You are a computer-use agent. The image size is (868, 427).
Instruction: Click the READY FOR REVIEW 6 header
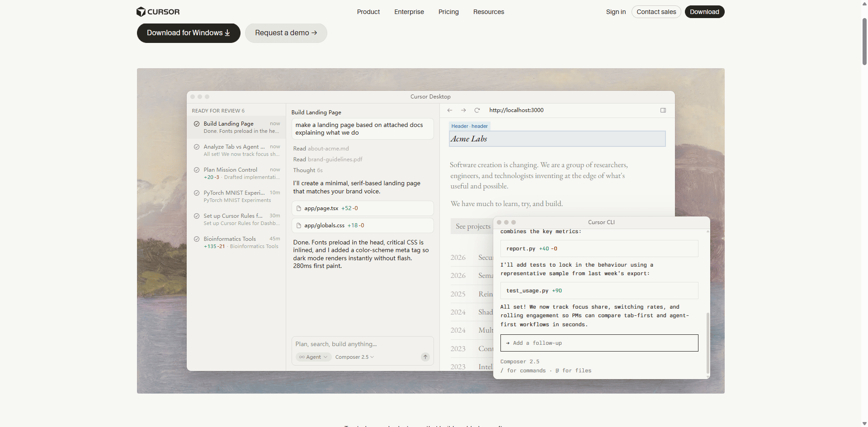[218, 111]
